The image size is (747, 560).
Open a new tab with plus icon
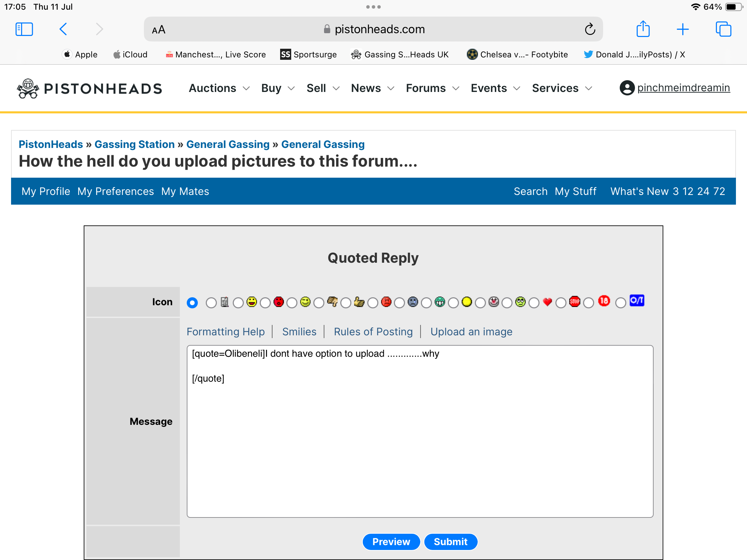pos(683,29)
